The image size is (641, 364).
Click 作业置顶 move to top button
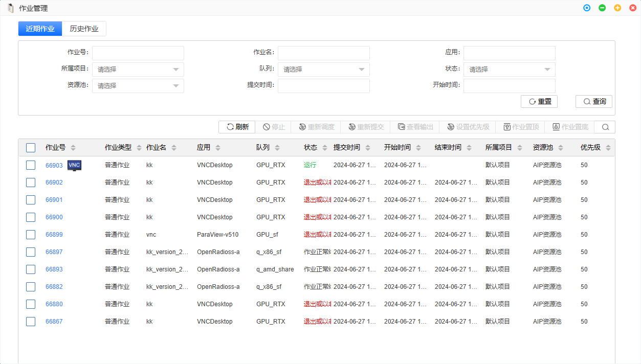tap(520, 127)
